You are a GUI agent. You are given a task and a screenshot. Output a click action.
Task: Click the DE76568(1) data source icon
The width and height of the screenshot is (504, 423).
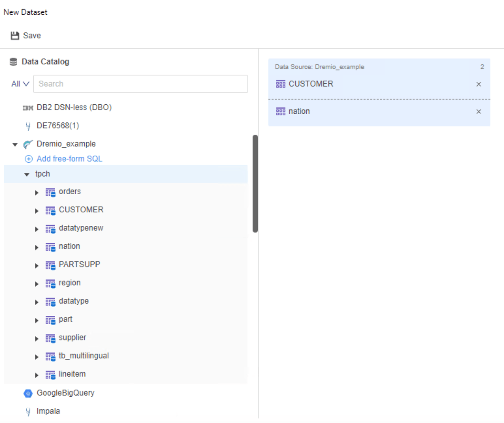click(28, 126)
